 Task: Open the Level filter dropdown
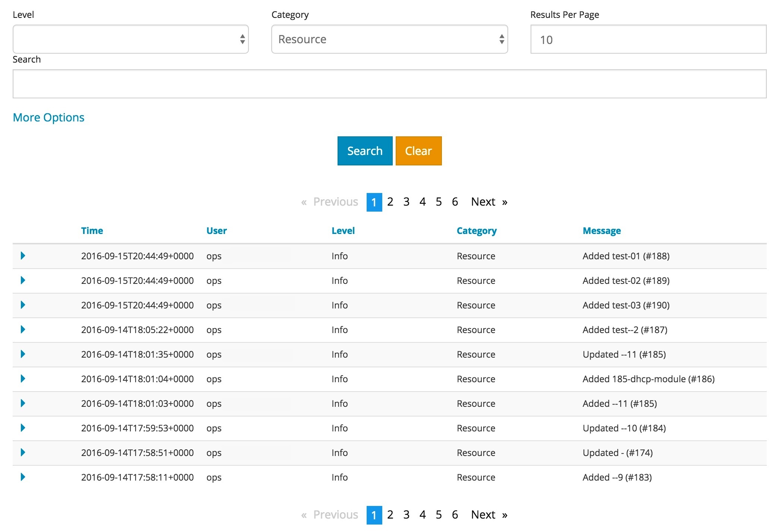(x=130, y=39)
